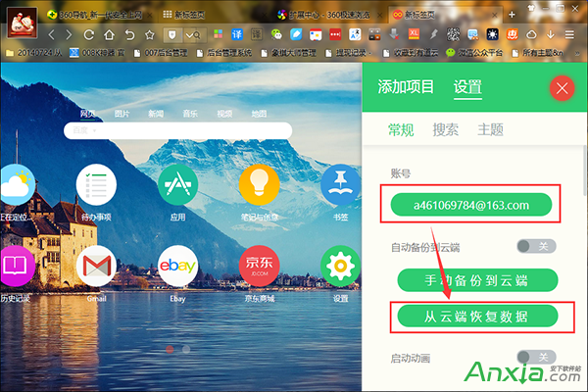Open 提现记录 bookmark
The image size is (588, 392).
[348, 53]
